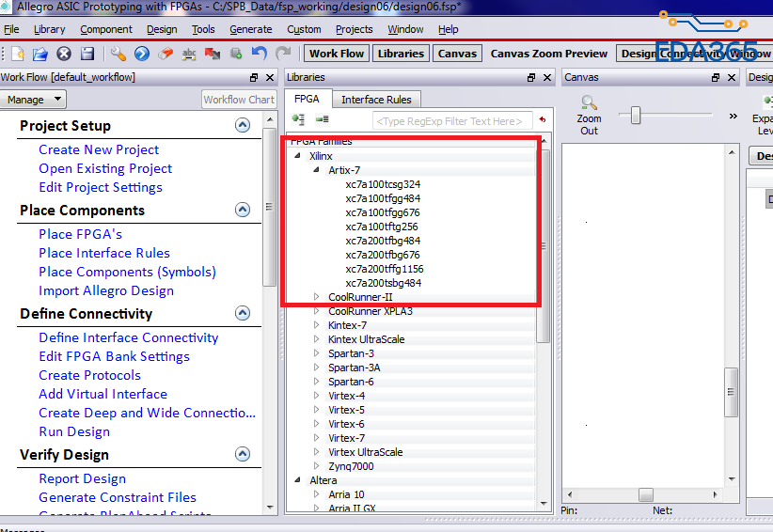Select the FPGA tab
The image size is (773, 532).
coord(307,99)
